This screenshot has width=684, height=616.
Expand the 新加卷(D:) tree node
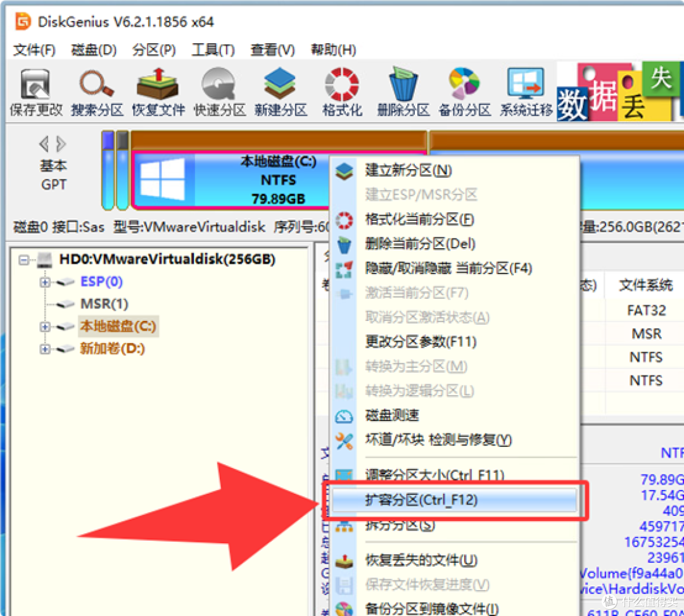(45, 349)
